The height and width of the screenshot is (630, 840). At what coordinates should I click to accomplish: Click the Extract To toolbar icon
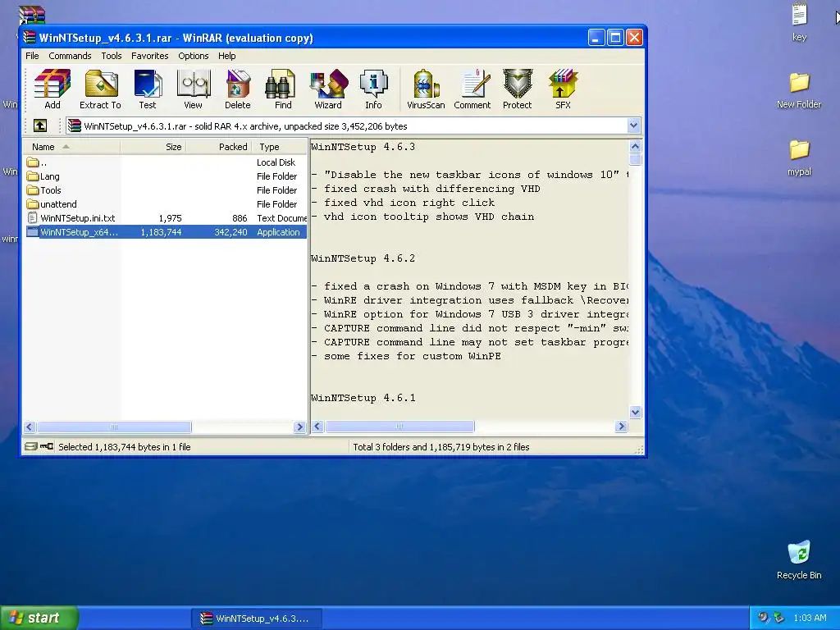[100, 89]
